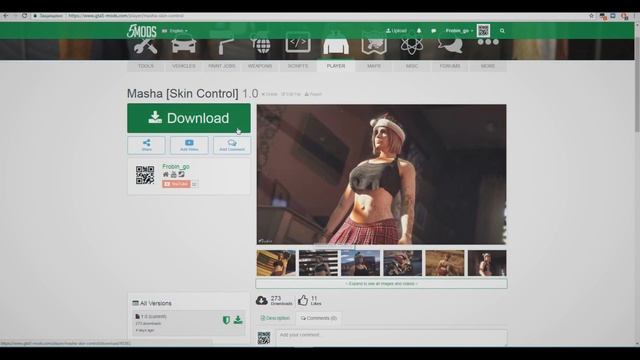
Task: Open notifications bell icon
Action: [x=419, y=31]
